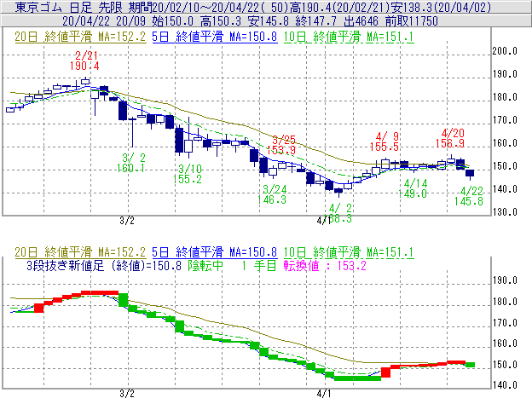Click the 200.0 axis label in upper chart
This screenshot has height=404, width=532.
point(505,51)
